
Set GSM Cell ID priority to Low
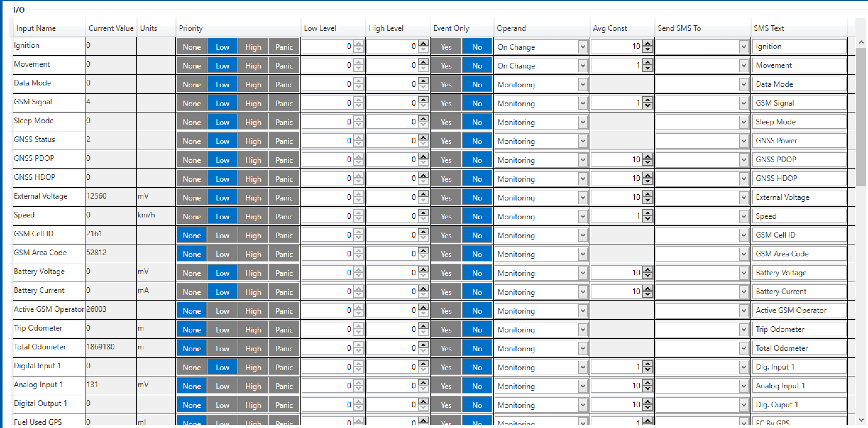tap(222, 235)
